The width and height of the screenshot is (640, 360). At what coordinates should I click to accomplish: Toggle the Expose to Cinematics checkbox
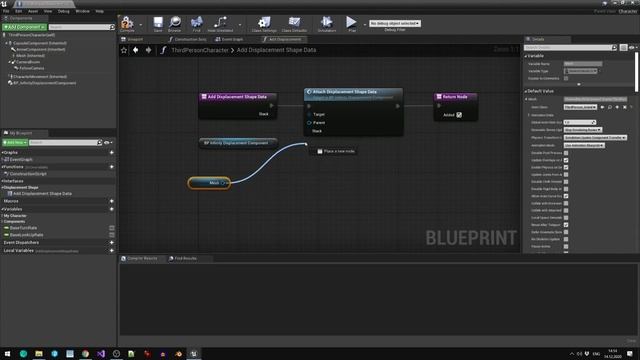click(566, 78)
